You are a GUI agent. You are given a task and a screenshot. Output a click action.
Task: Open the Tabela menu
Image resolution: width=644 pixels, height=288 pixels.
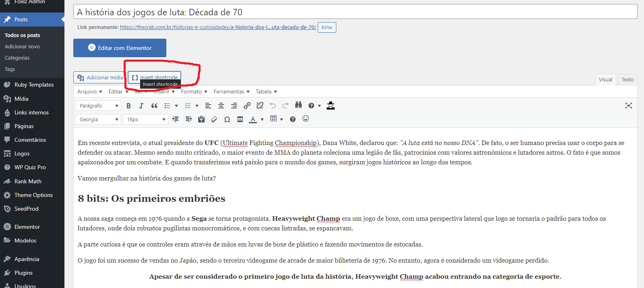click(266, 92)
